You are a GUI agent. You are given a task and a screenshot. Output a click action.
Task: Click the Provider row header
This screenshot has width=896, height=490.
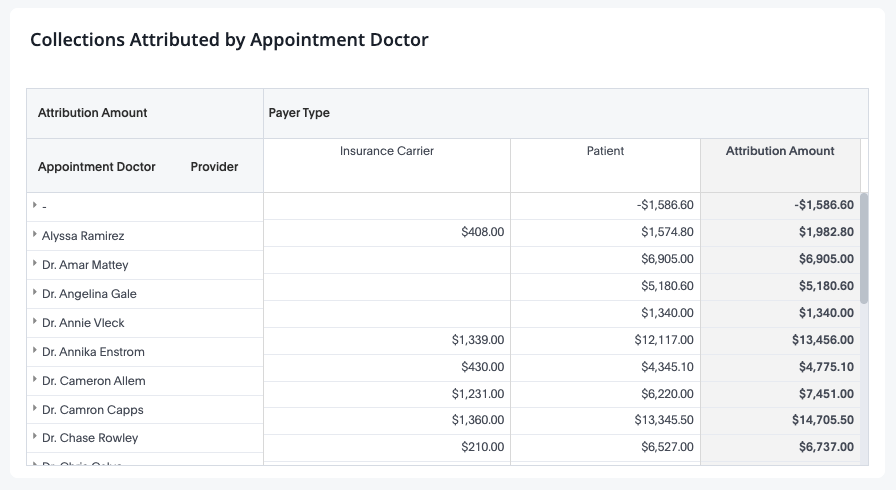point(214,167)
